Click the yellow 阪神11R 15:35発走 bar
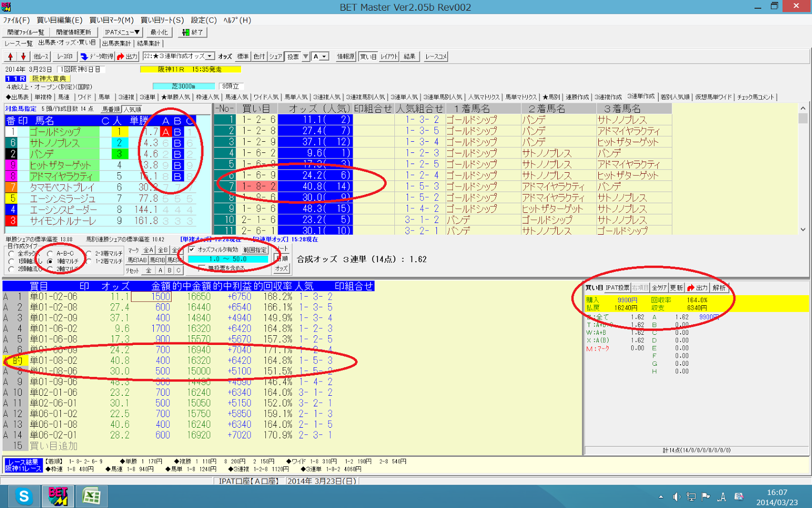The height and width of the screenshot is (508, 812). [x=190, y=69]
